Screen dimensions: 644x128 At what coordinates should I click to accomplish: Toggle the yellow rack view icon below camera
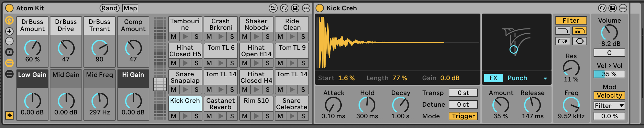[x=9, y=63]
